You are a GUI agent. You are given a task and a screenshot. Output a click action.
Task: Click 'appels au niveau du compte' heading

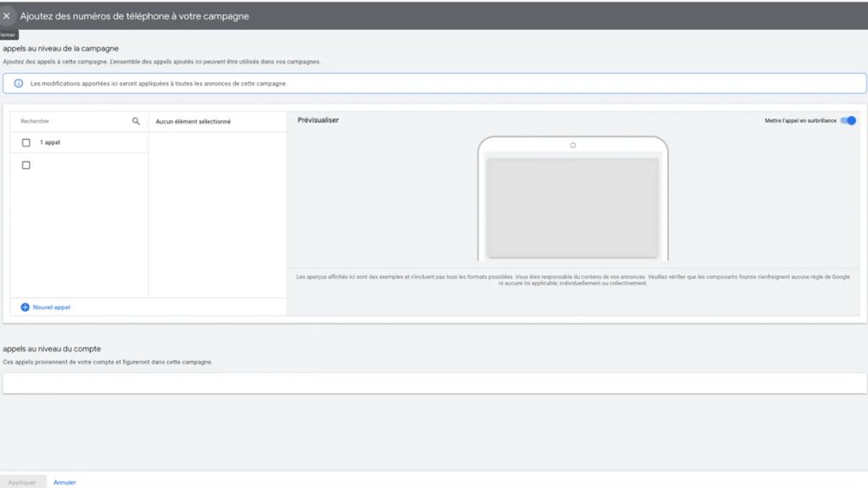(x=52, y=349)
